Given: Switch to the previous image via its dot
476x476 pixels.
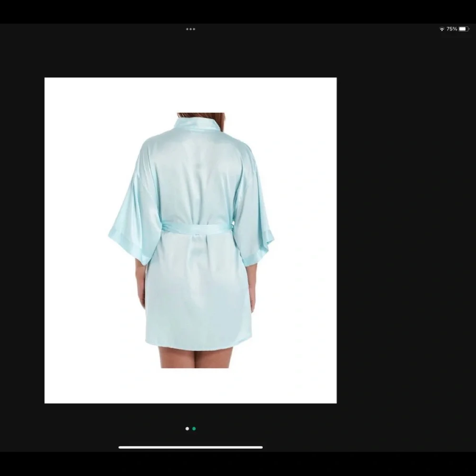Looking at the screenshot, I should 187,428.
